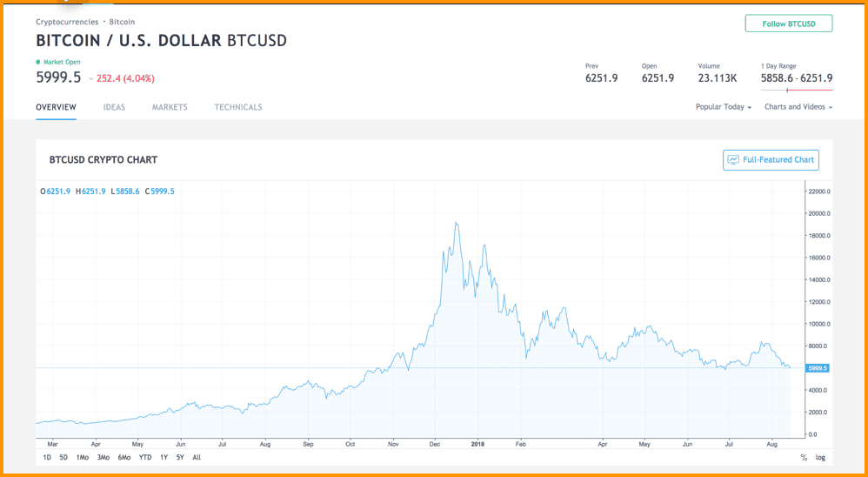Set chart range to 3Mo
Viewport: 868px width, 477px height.
[x=103, y=458]
